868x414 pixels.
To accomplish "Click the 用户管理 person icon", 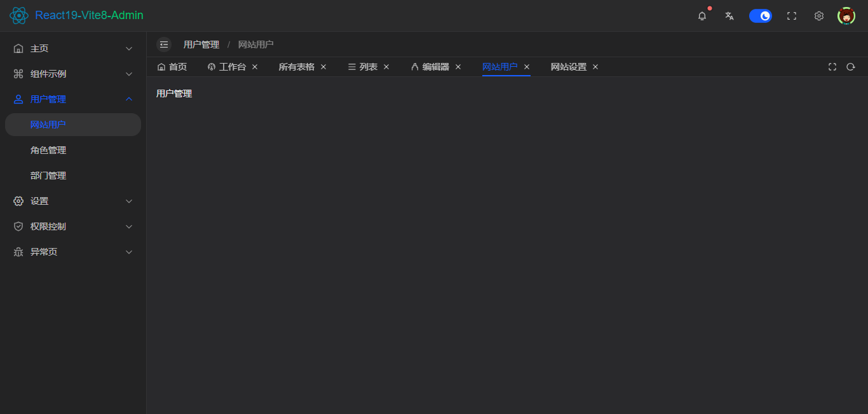I will click(18, 99).
